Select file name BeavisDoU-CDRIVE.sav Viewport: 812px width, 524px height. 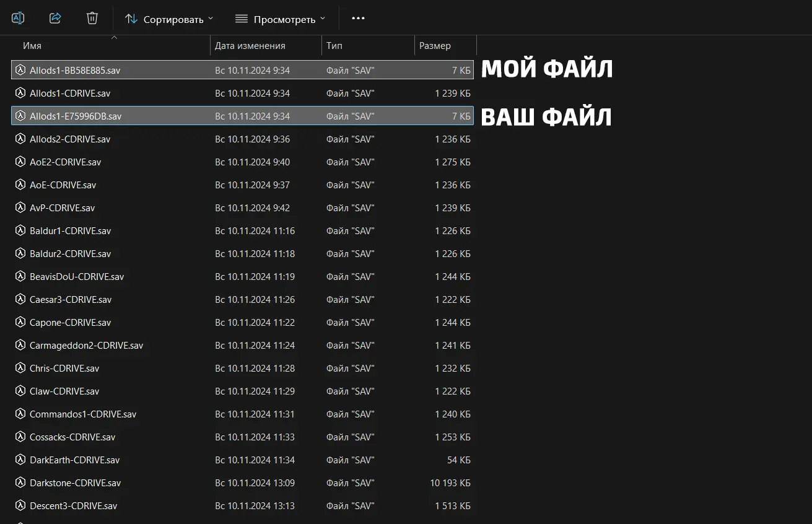77,277
